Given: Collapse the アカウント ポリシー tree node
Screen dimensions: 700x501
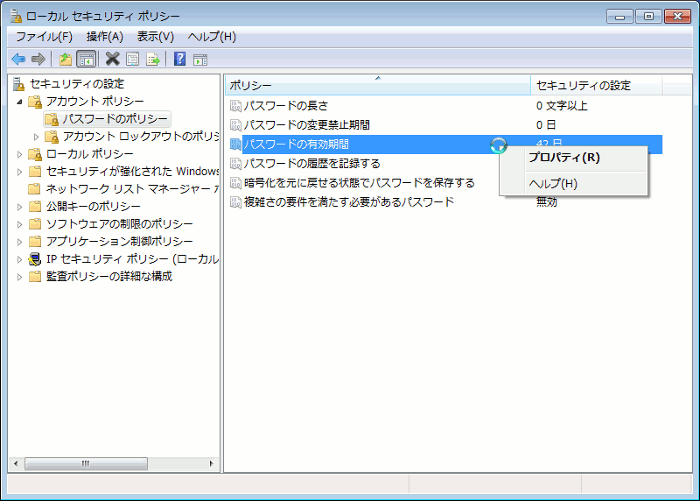Looking at the screenshot, I should [x=20, y=102].
